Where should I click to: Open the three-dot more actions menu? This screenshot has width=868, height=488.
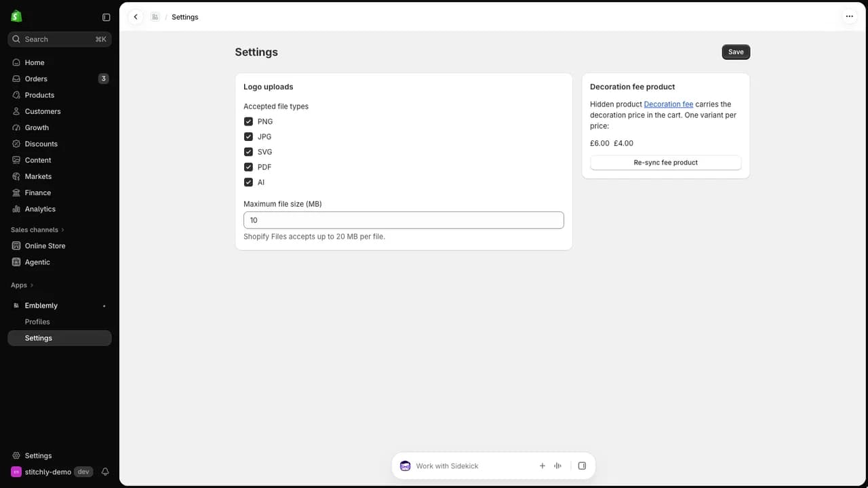(849, 16)
